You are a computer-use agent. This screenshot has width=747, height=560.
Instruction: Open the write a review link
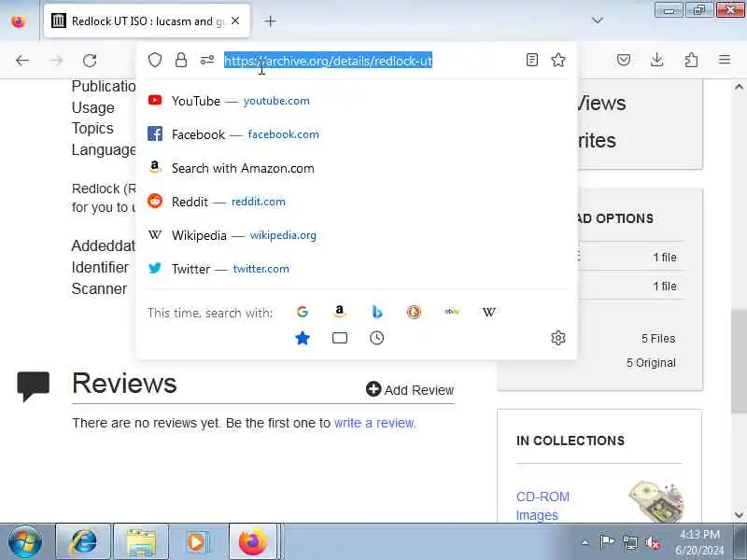point(374,423)
